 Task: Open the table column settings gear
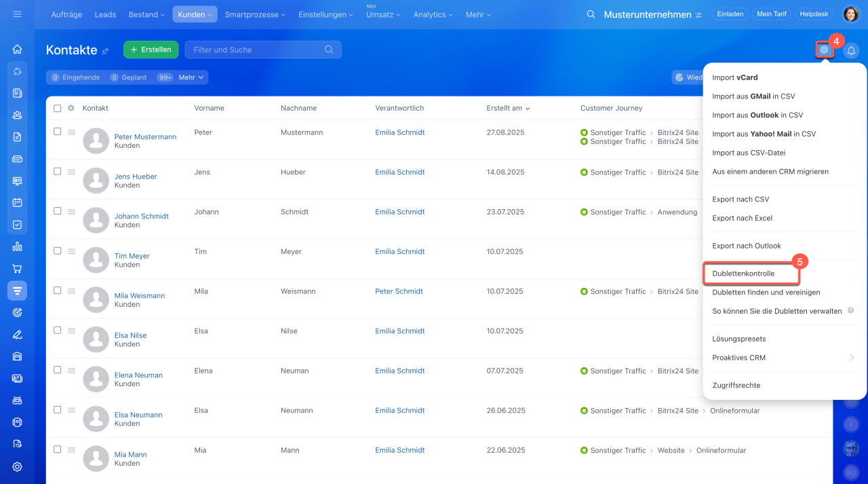click(71, 108)
